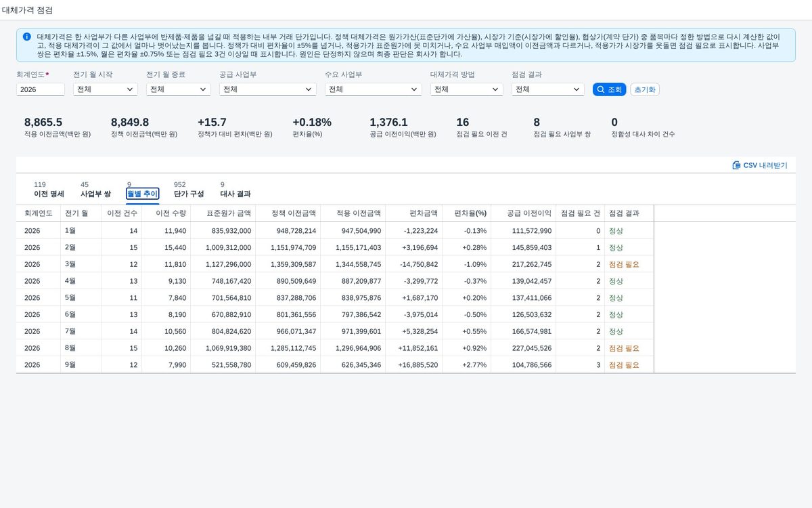812x508 pixels.
Task: Switch to the 단가 구성 tab
Action: point(189,190)
